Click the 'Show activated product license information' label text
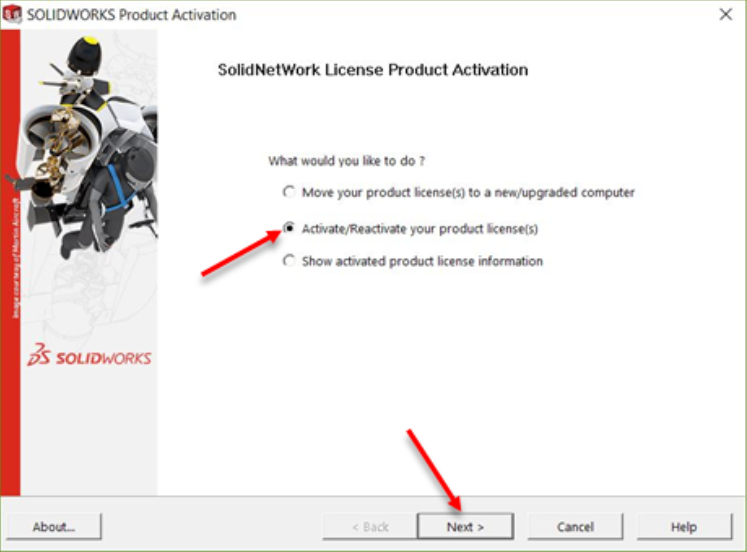747x552 pixels. (x=422, y=261)
